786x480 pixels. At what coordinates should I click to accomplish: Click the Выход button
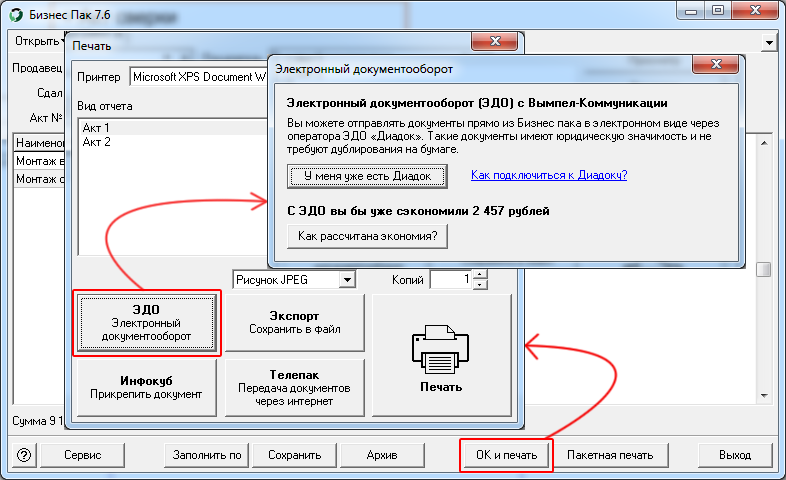pyautogui.click(x=735, y=455)
